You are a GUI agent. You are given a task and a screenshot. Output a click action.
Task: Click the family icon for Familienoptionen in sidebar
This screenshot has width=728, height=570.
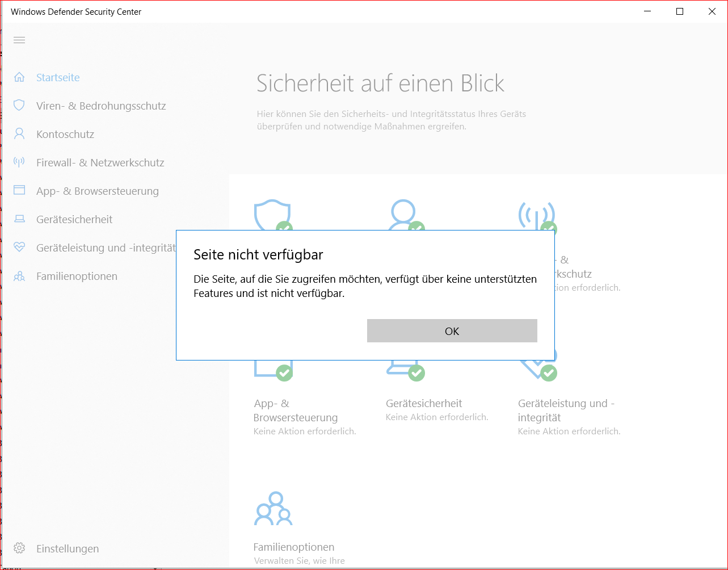coord(19,276)
